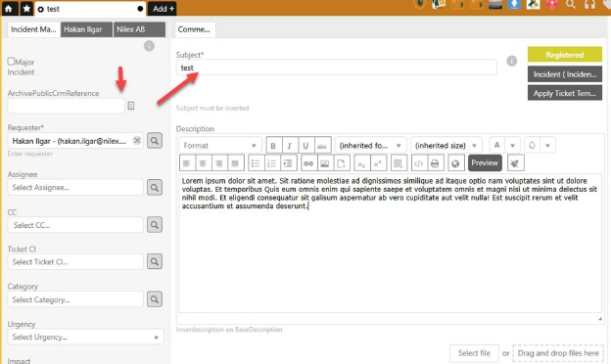
Task: Insert an image into the description
Action: pos(325,163)
